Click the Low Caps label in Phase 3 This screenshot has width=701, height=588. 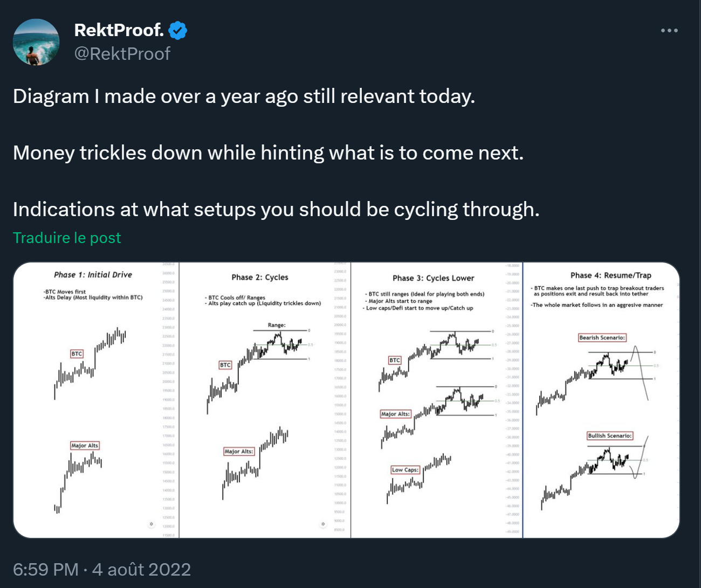[405, 470]
